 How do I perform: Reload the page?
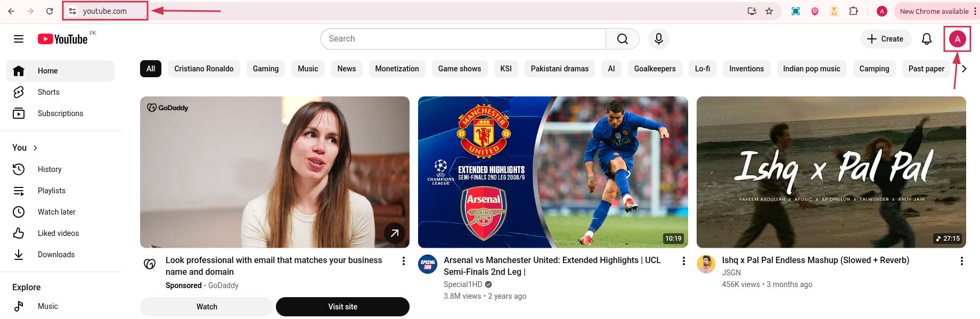coord(50,11)
